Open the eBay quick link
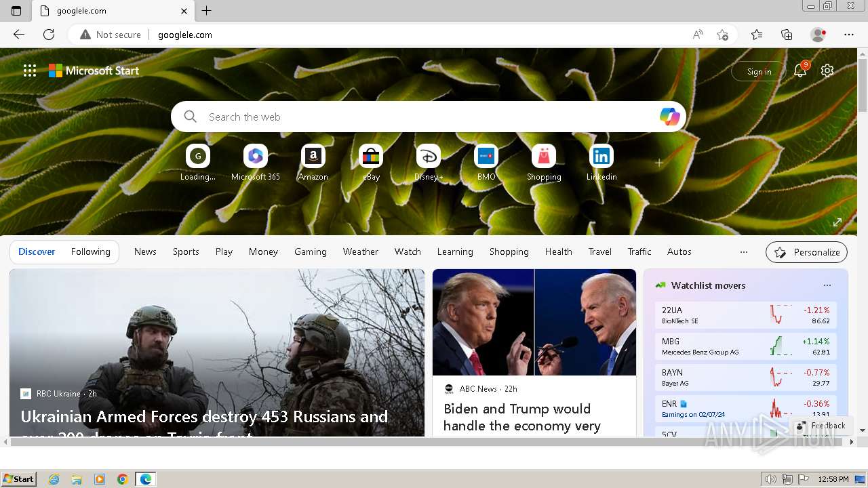This screenshot has width=868, height=488. [371, 163]
